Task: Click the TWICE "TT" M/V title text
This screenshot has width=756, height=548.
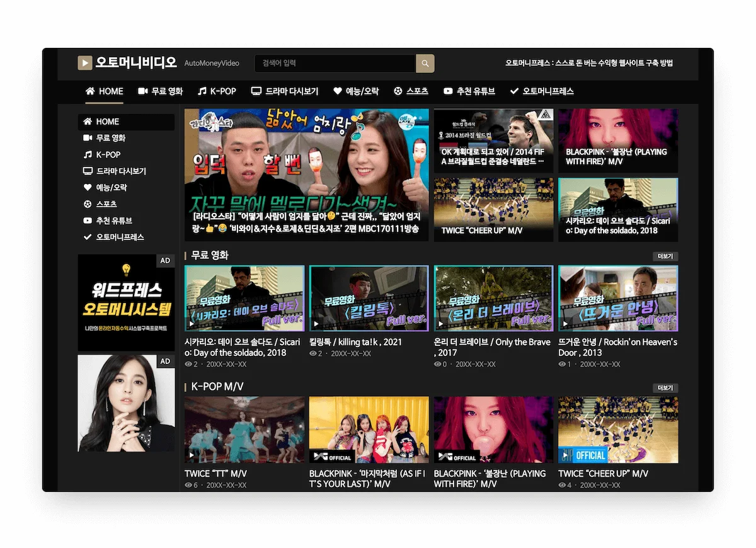Action: [215, 474]
